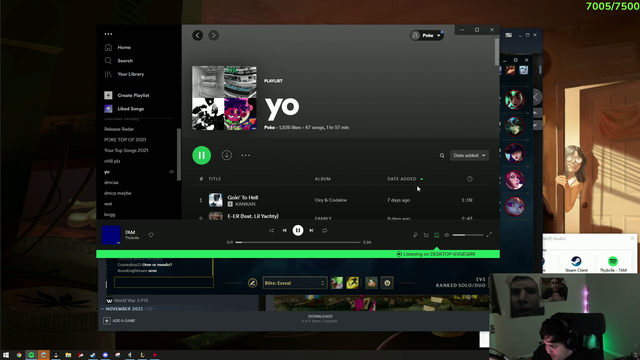Image resolution: width=640 pixels, height=360 pixels.
Task: Click the Goin' To Hell album art thumbnail
Action: click(x=216, y=200)
